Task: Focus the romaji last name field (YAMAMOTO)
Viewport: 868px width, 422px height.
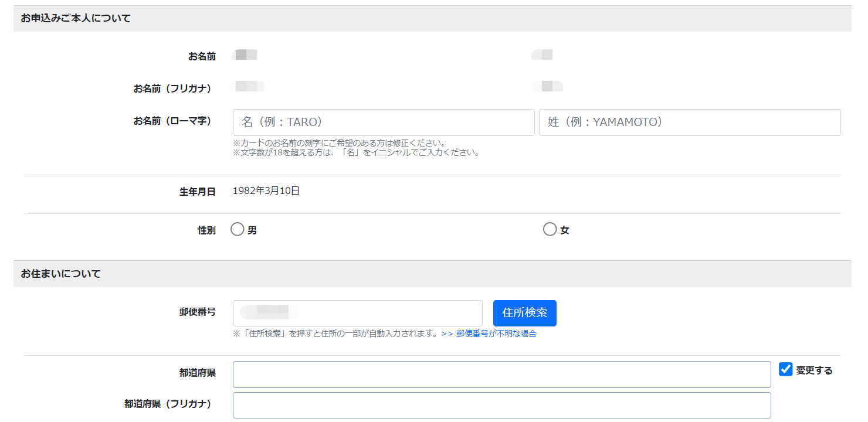Action: (690, 122)
